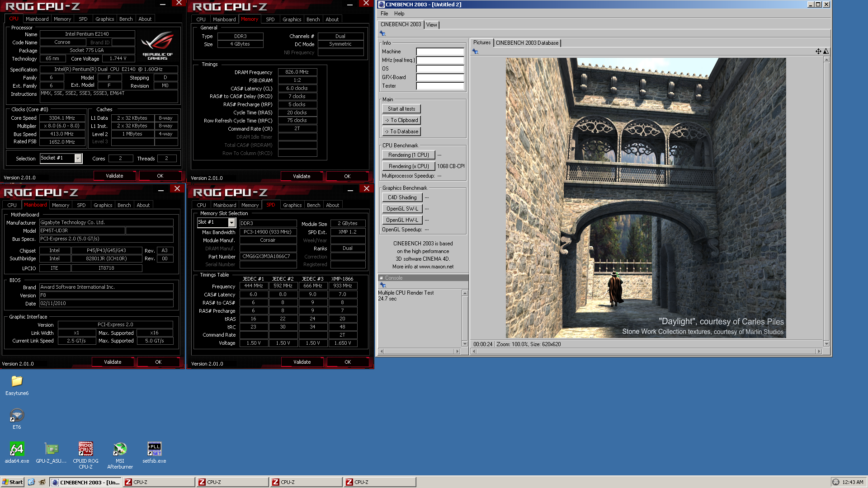Viewport: 868px width, 488px height.
Task: Launch CPUID ROG CPU-Z desktop shortcut
Action: (85, 455)
